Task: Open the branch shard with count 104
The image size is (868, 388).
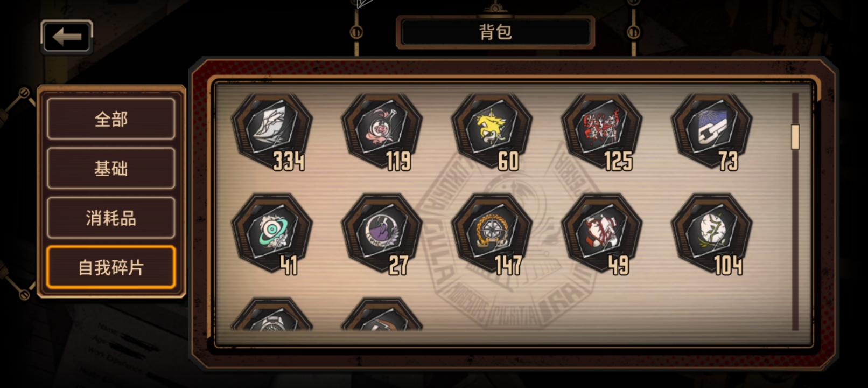Action: tap(711, 234)
